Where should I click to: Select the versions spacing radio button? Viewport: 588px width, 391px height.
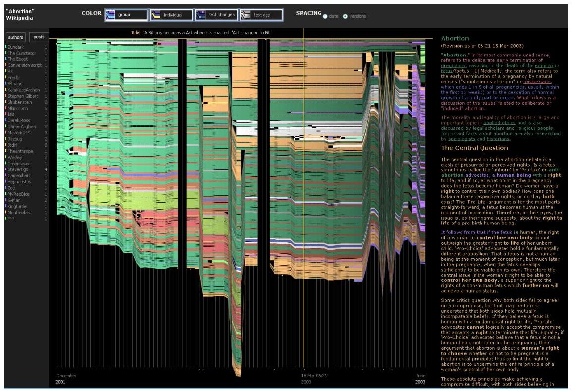pos(345,16)
